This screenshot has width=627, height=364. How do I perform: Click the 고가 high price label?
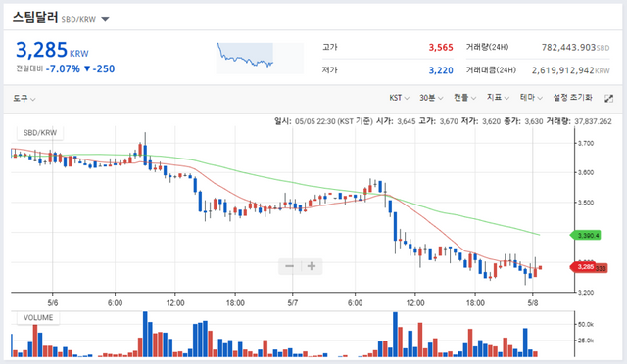330,47
